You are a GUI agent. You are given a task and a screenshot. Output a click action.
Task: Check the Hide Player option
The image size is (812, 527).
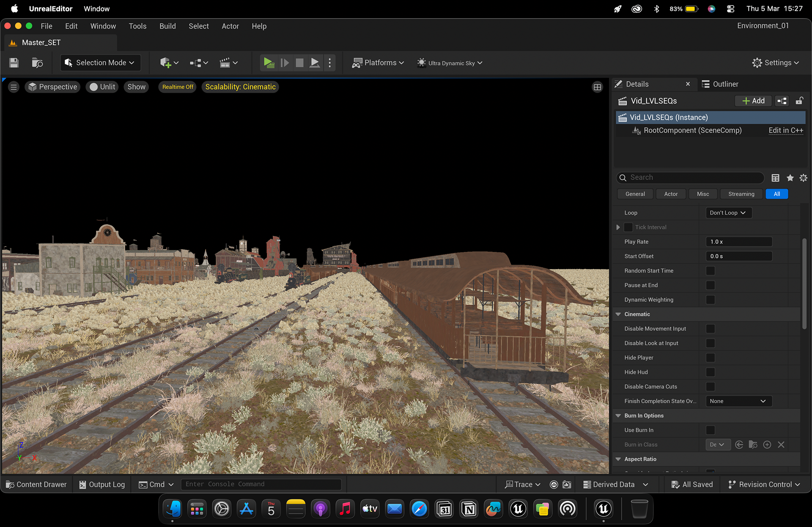(710, 358)
